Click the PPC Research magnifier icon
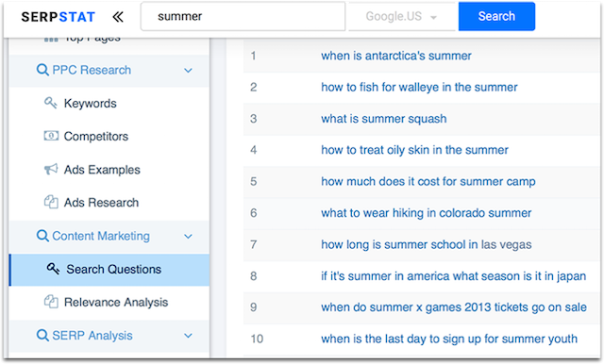The width and height of the screenshot is (604, 364). 42,70
